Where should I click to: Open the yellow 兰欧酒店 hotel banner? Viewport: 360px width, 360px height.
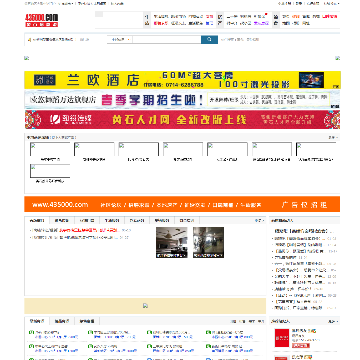coord(182,80)
